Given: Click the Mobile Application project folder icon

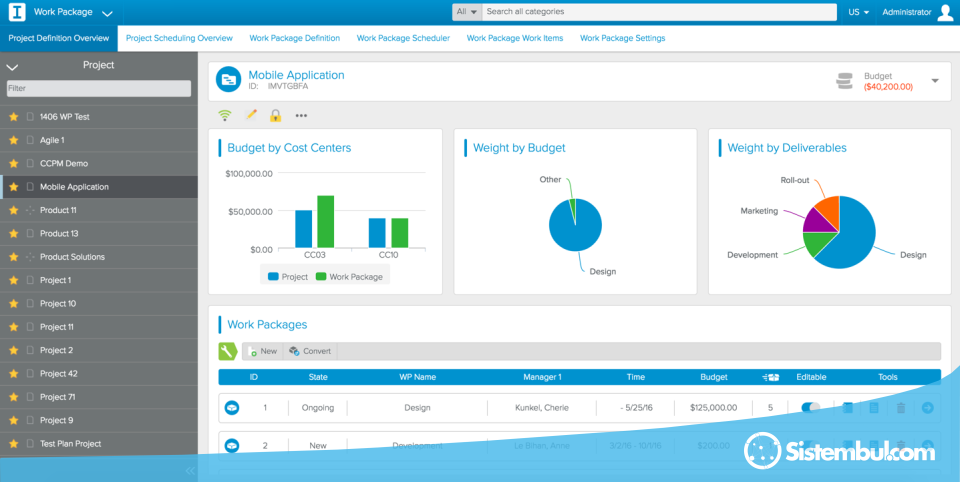Looking at the screenshot, I should click(x=229, y=80).
